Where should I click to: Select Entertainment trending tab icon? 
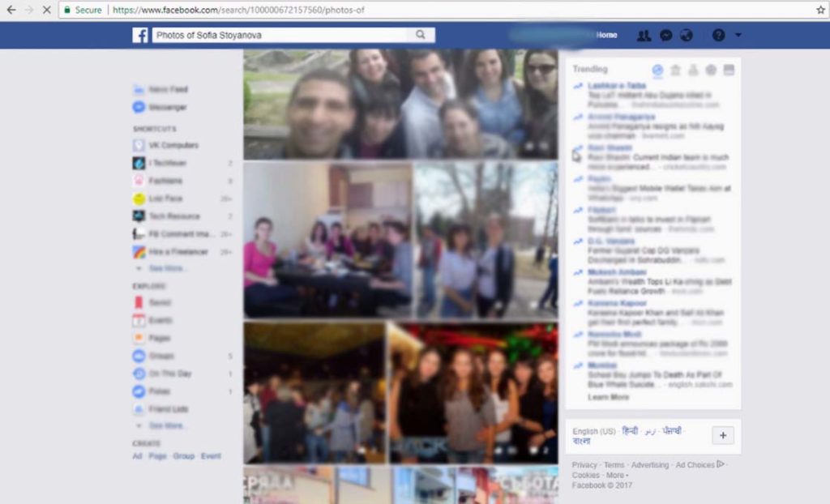pos(729,70)
